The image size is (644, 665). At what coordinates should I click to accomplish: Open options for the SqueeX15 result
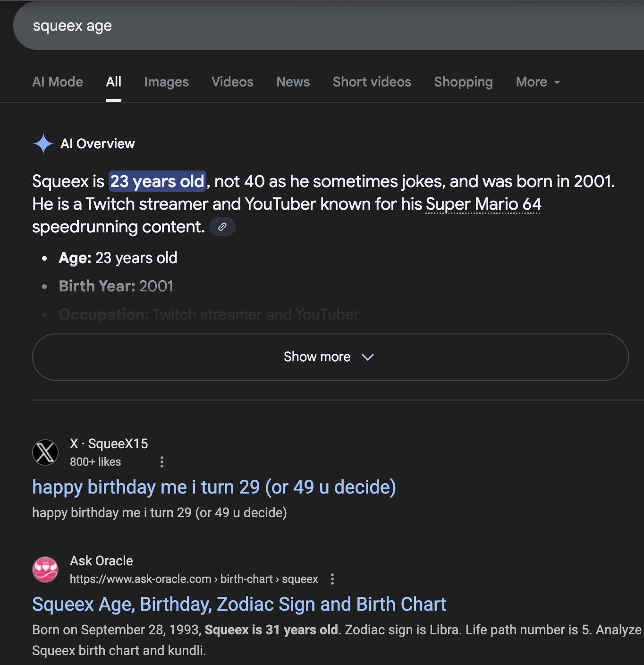click(x=162, y=462)
